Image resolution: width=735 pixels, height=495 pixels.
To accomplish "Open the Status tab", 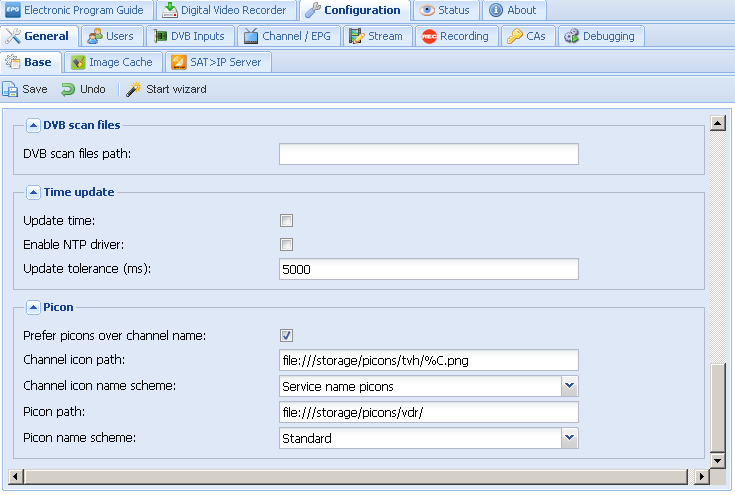I will [x=446, y=10].
